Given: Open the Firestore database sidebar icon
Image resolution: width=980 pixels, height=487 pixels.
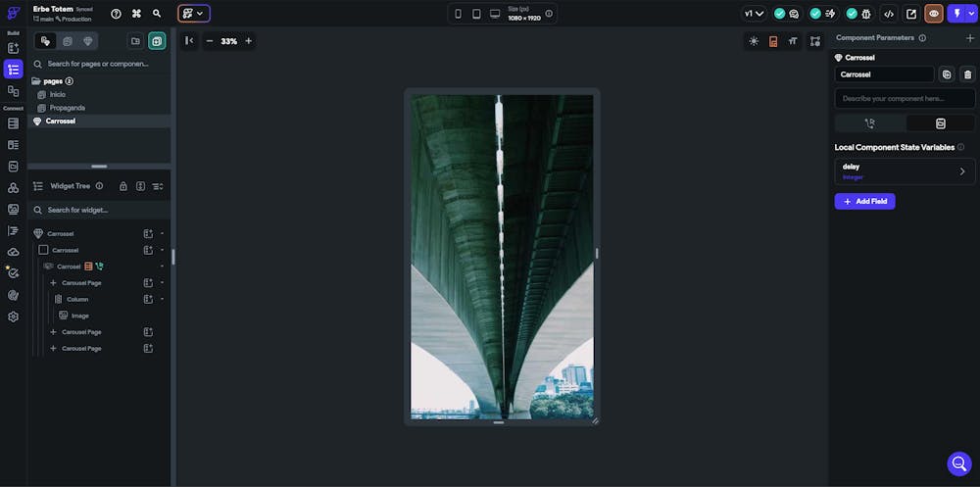Looking at the screenshot, I should click(13, 123).
